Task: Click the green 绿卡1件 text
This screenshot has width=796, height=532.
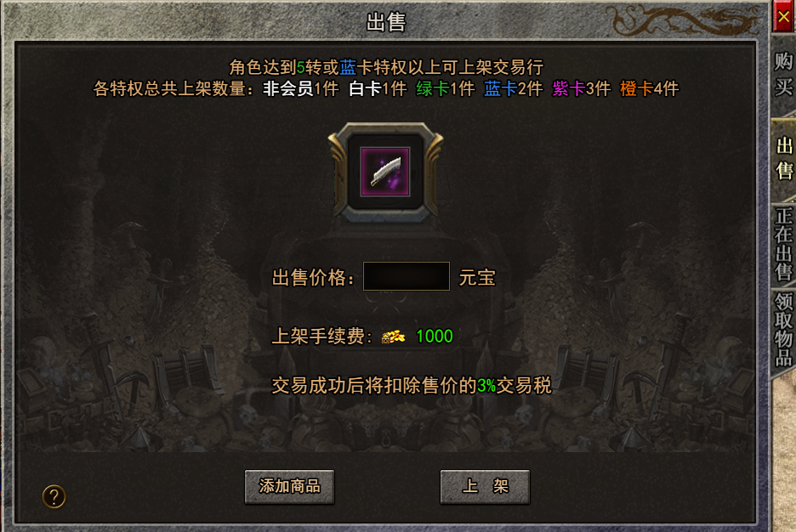Action: pyautogui.click(x=446, y=89)
